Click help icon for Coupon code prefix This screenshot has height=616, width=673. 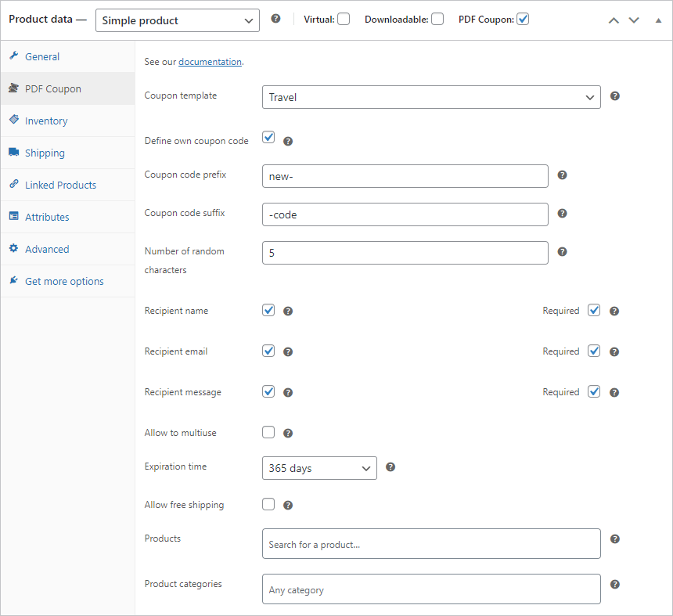pyautogui.click(x=562, y=175)
